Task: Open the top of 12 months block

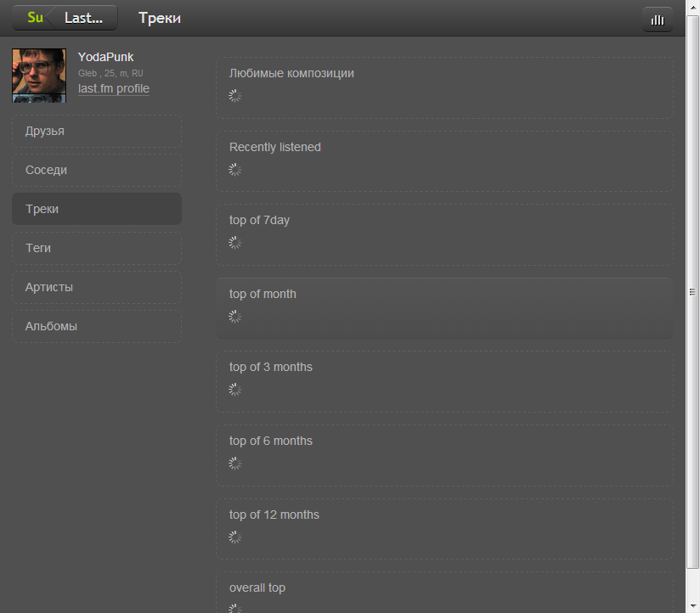Action: tap(444, 529)
